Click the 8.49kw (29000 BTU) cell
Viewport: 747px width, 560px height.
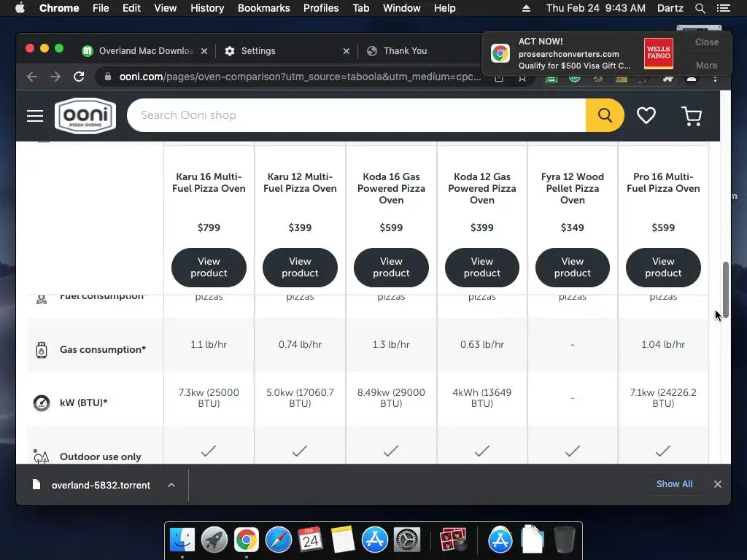point(391,397)
